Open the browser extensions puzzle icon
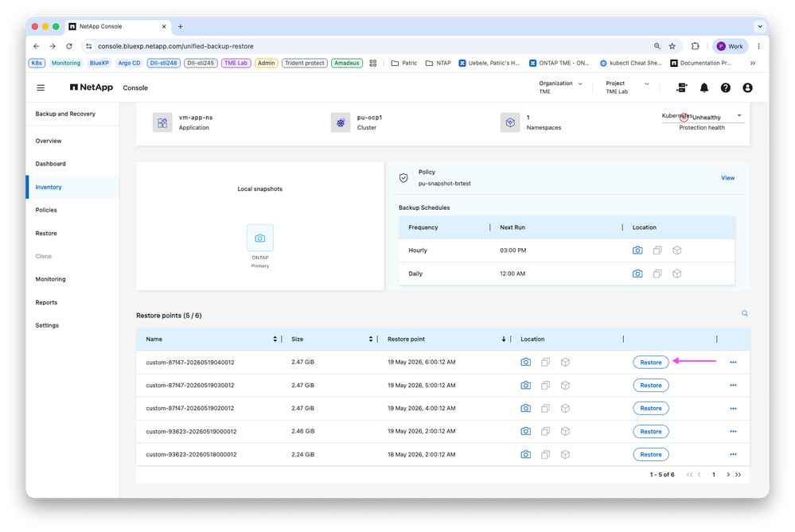The image size is (795, 532). tap(695, 46)
